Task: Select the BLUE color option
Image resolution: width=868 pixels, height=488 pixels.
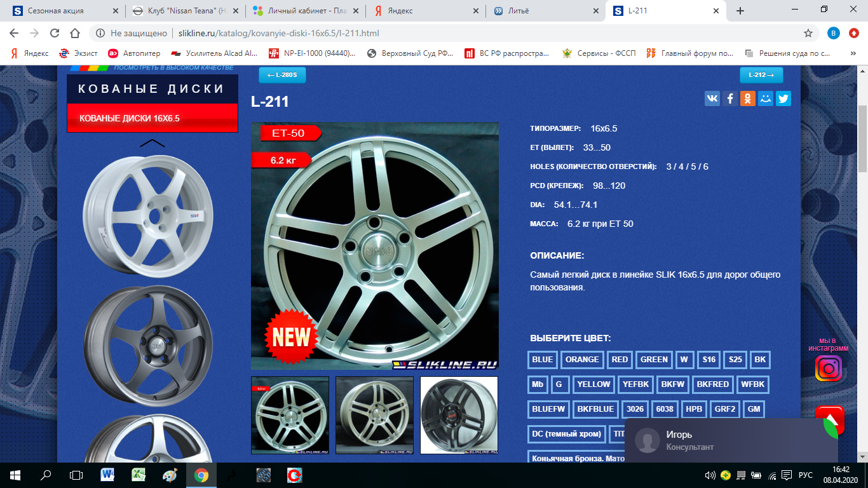Action: coord(542,360)
